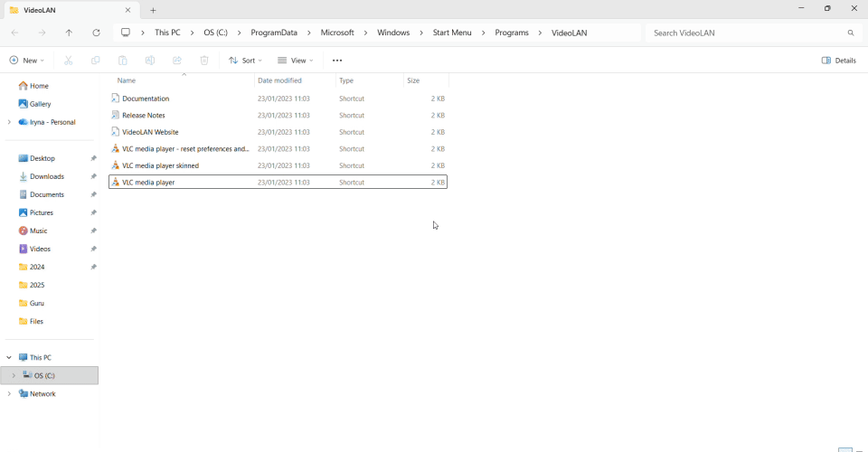Open Downloads quick access folder
This screenshot has width=868, height=452.
point(41,176)
